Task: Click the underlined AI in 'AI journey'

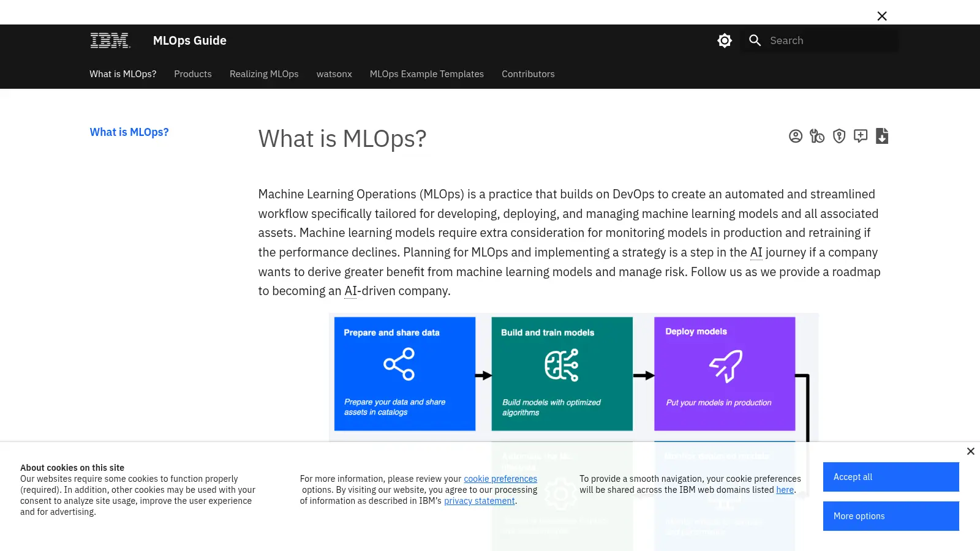Action: pyautogui.click(x=756, y=252)
